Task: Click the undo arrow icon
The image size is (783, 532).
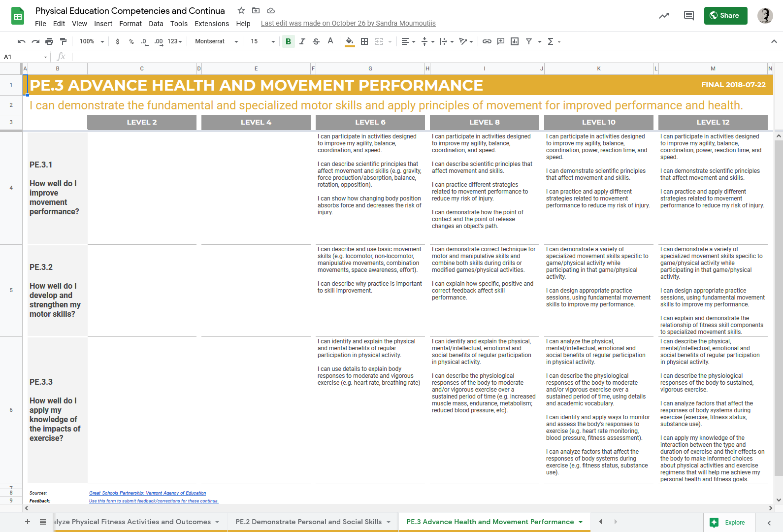Action: coord(21,41)
